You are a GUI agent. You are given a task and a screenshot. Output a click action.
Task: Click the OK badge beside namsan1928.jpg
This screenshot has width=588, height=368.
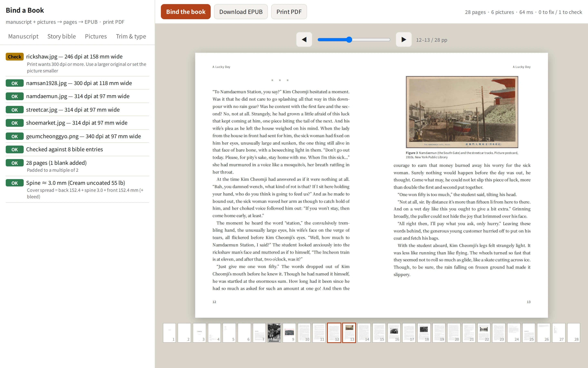pos(14,83)
